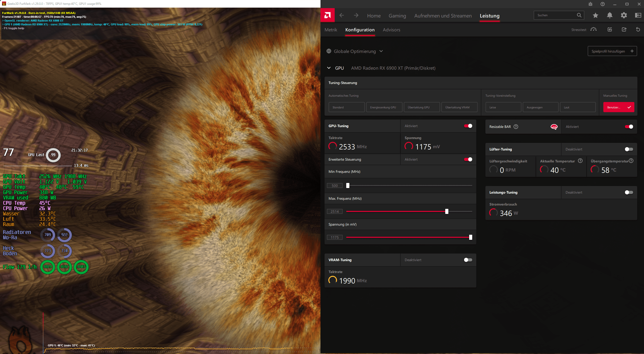Open Aufnehmen und Streamen tab
The height and width of the screenshot is (354, 644).
coord(443,16)
